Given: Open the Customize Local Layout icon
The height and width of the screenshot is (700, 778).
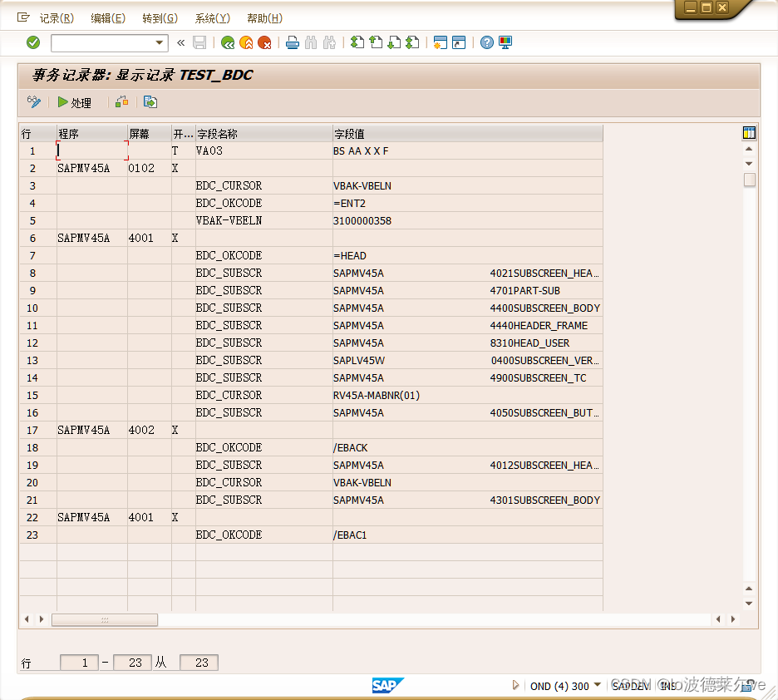Looking at the screenshot, I should [x=505, y=42].
